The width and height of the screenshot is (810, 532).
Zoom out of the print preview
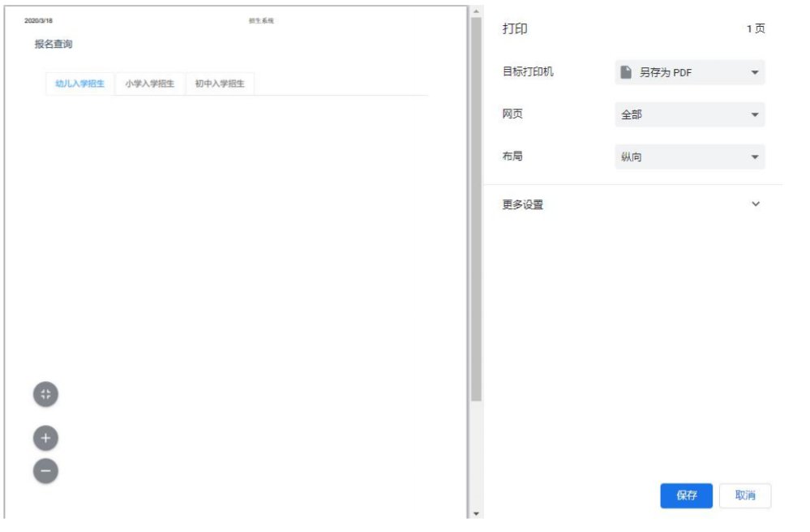[45, 470]
